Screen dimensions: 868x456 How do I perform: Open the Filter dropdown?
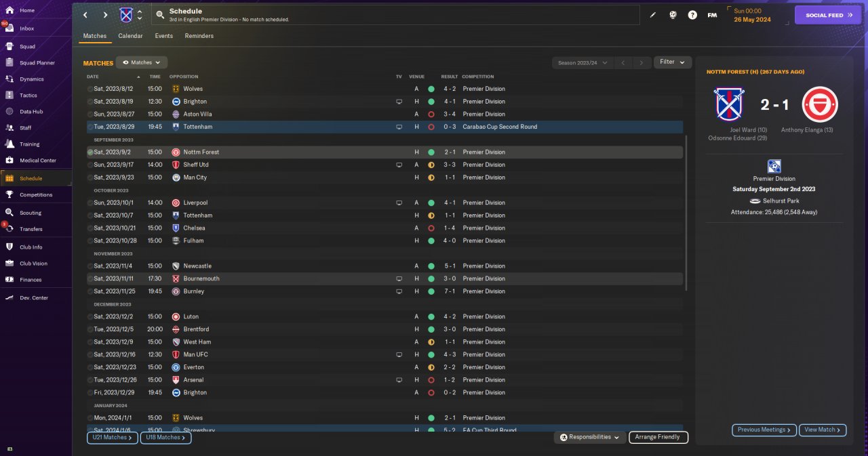click(x=673, y=62)
